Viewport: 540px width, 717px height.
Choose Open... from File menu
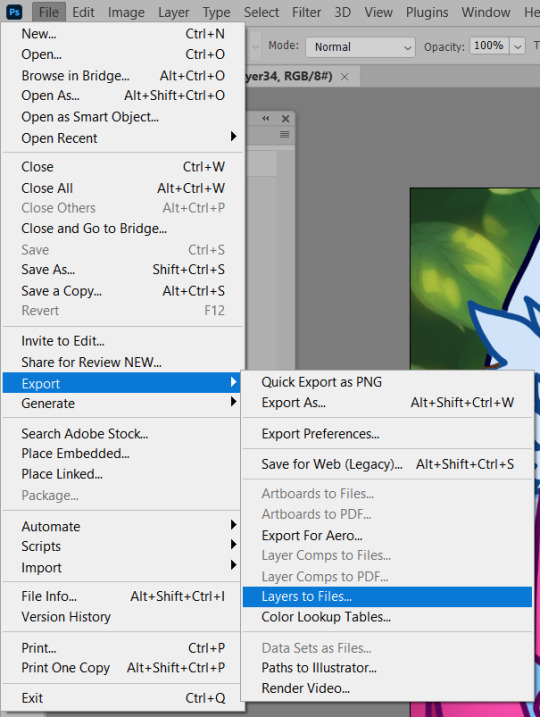(x=123, y=54)
